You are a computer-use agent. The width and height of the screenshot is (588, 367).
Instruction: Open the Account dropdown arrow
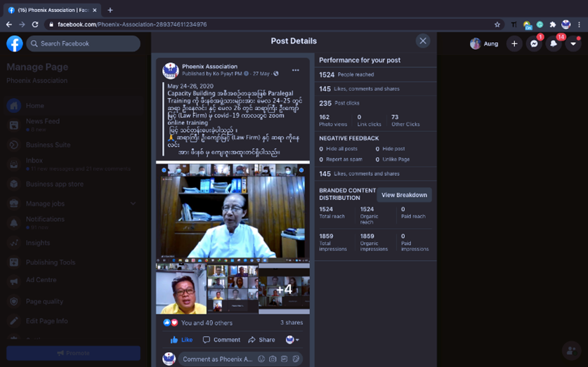(x=573, y=44)
